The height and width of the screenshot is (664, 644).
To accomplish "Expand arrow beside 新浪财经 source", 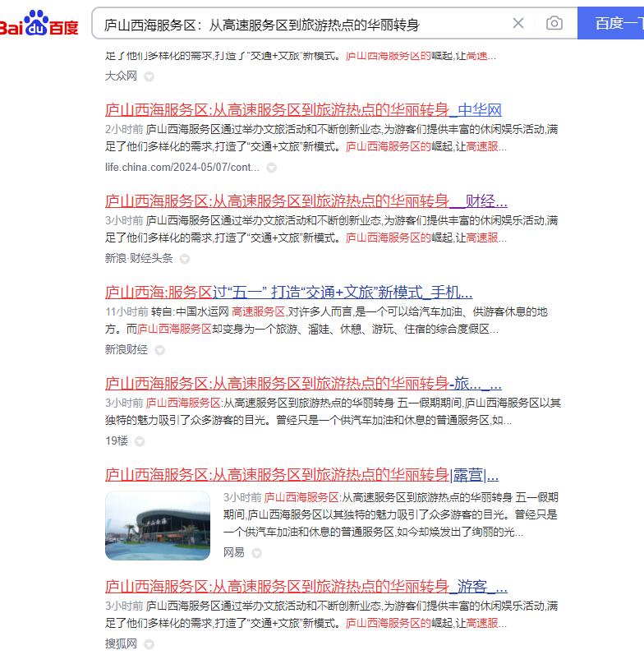I will [159, 351].
